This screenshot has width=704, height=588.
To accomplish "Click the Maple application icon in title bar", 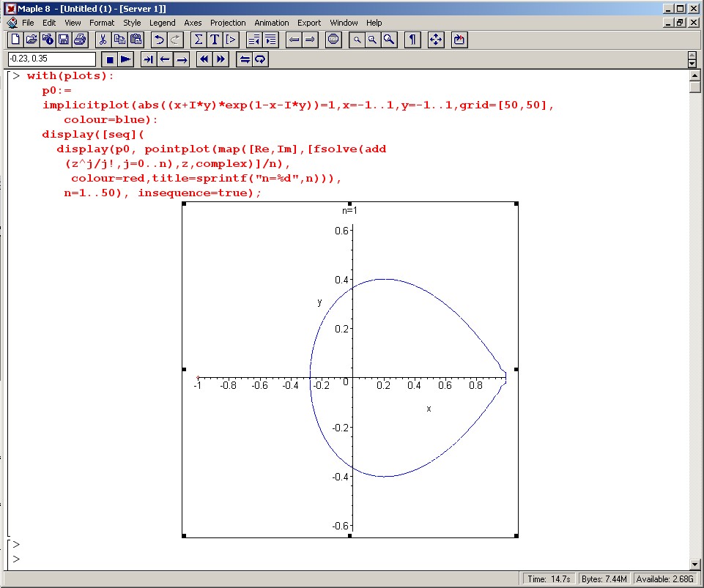I will (11, 9).
